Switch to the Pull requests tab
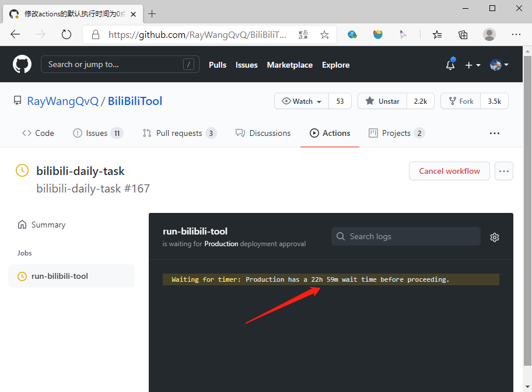 pos(179,133)
